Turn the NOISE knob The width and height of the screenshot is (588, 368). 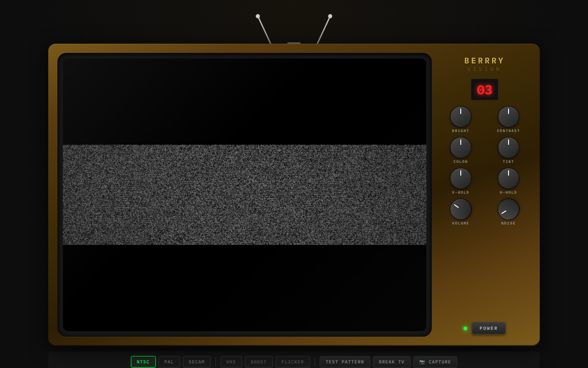pyautogui.click(x=508, y=209)
